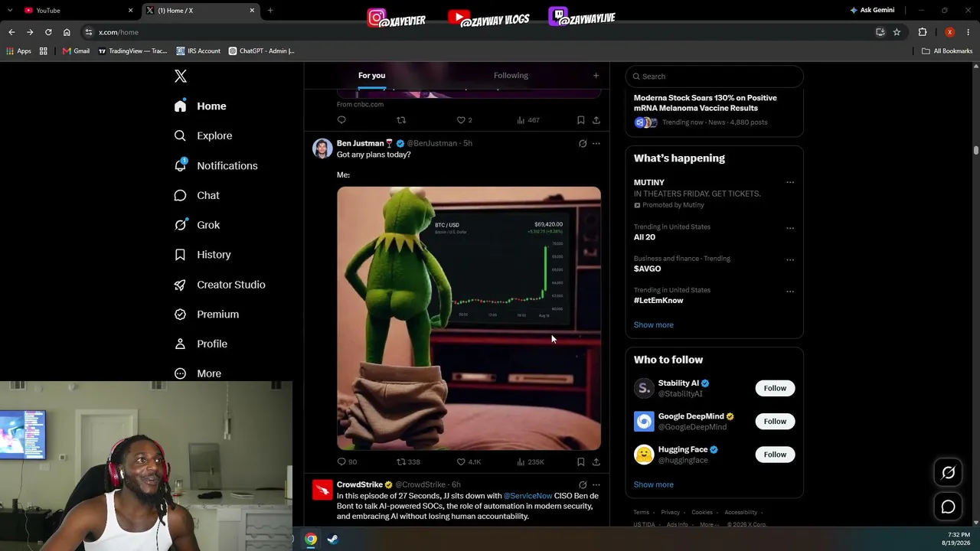Reply to the cnbc.com post

coord(342,120)
